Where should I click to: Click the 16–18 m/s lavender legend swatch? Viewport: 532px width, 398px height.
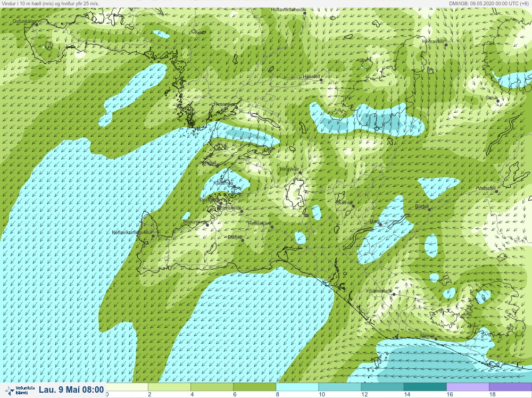click(x=468, y=387)
